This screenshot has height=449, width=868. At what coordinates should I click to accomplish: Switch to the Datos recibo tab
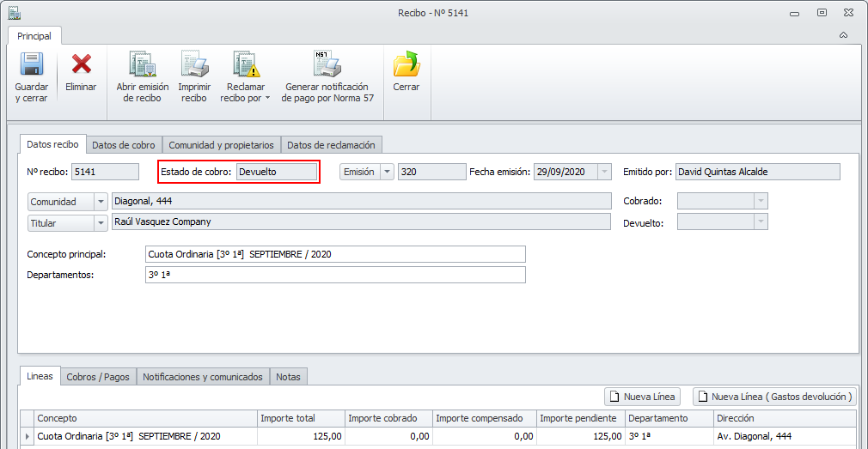[53, 144]
